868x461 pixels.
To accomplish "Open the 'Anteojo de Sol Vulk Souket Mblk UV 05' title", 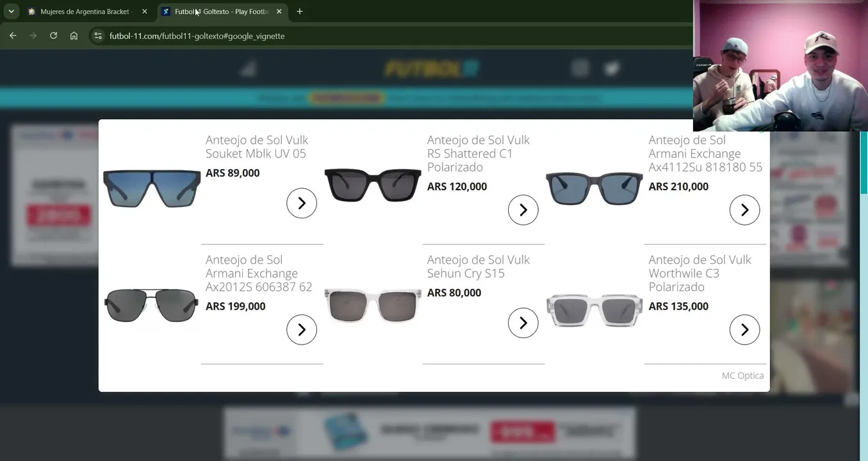I will point(257,147).
